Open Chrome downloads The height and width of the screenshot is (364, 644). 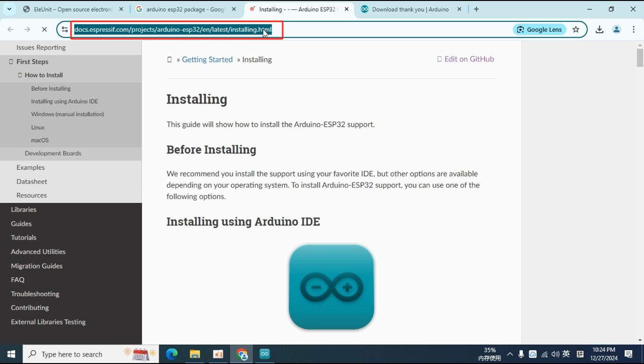(599, 29)
